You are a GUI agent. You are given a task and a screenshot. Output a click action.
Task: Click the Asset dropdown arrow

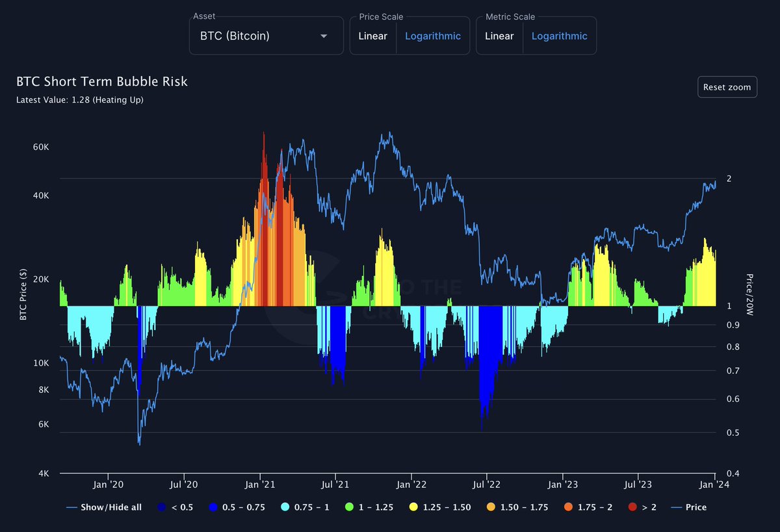click(324, 36)
